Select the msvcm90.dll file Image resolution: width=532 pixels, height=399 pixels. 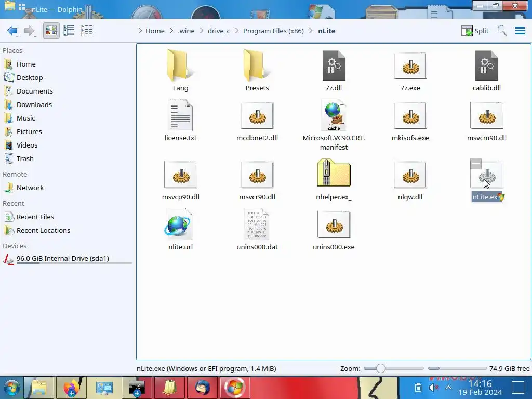tap(487, 120)
